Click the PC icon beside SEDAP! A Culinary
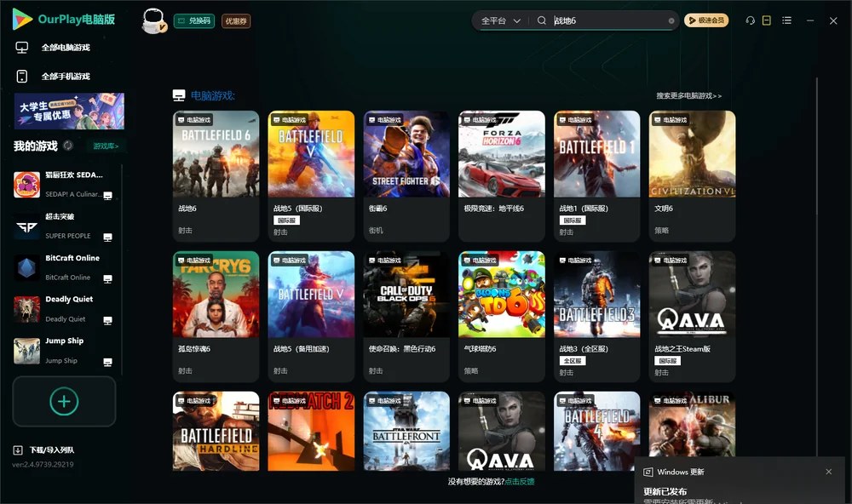 pyautogui.click(x=107, y=196)
